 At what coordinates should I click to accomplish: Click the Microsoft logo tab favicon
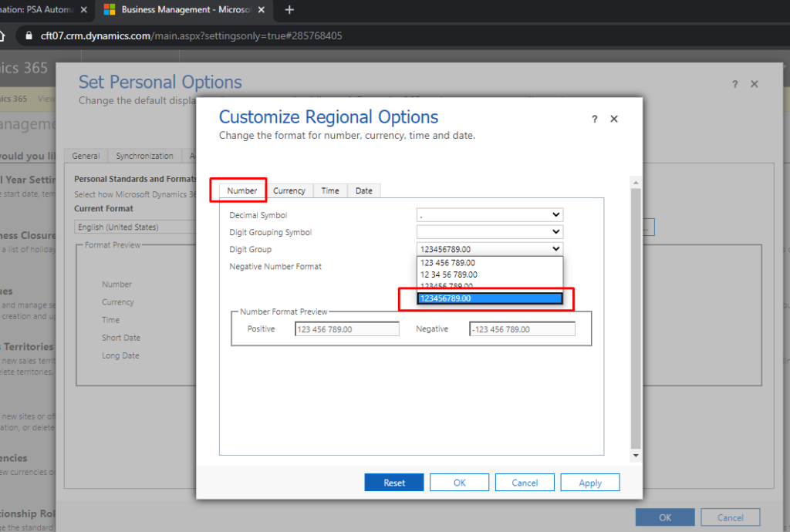[x=110, y=9]
